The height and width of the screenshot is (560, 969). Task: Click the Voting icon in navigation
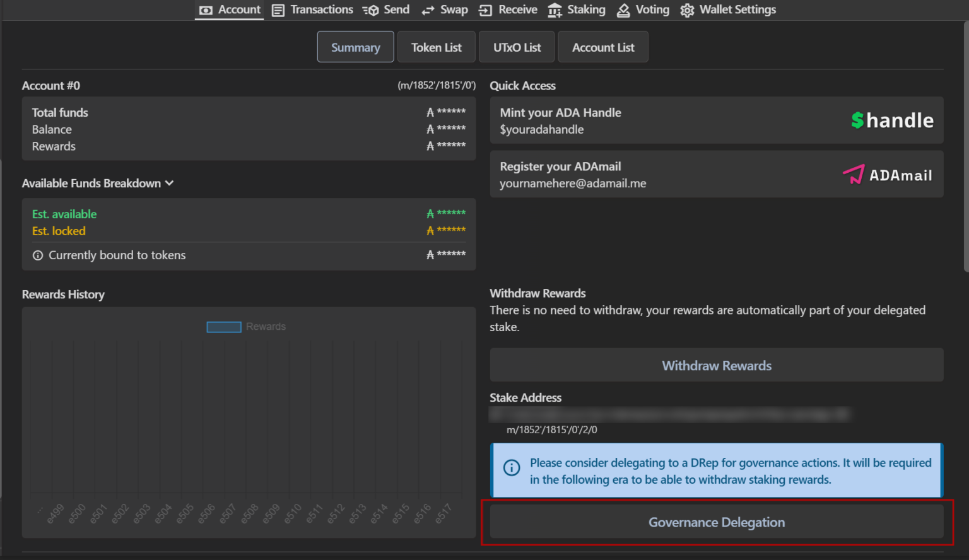point(623,10)
